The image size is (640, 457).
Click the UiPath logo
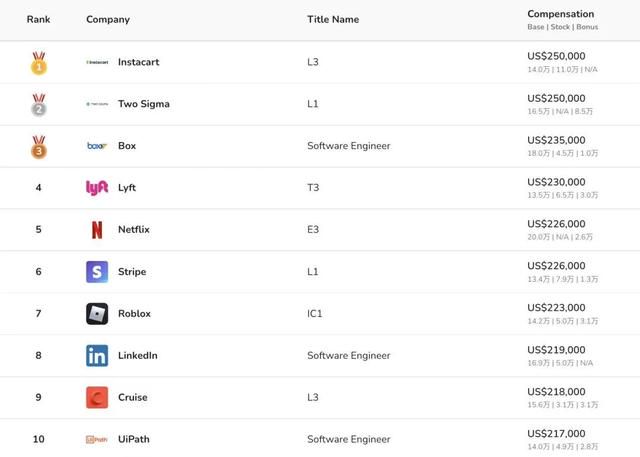tap(97, 439)
